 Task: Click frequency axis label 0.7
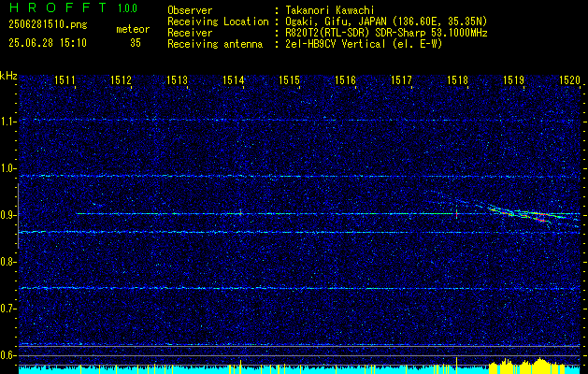point(8,309)
